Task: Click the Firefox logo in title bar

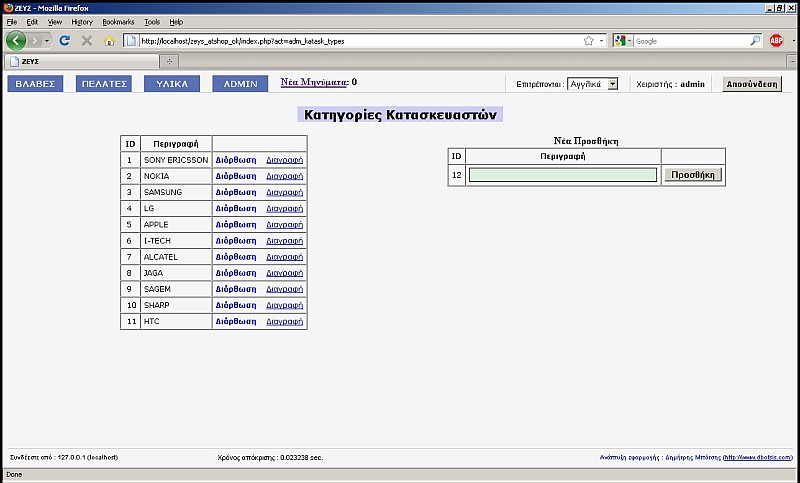Action: pyautogui.click(x=8, y=8)
